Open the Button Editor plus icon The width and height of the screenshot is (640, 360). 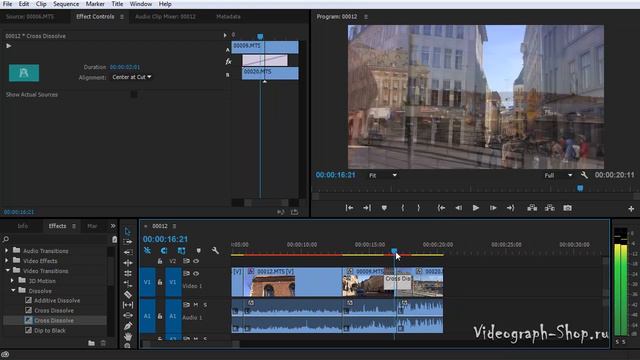pyautogui.click(x=631, y=209)
